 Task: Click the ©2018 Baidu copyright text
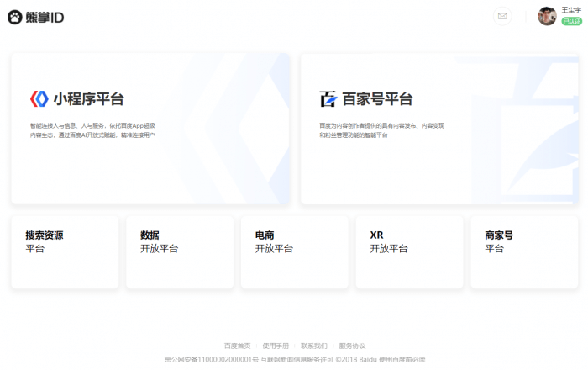pyautogui.click(x=356, y=360)
